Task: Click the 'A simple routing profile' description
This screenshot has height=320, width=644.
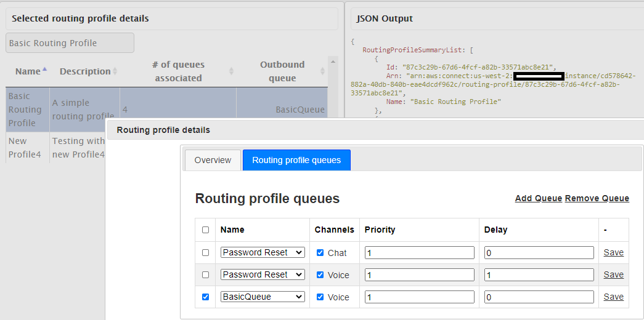Action: [x=83, y=110]
